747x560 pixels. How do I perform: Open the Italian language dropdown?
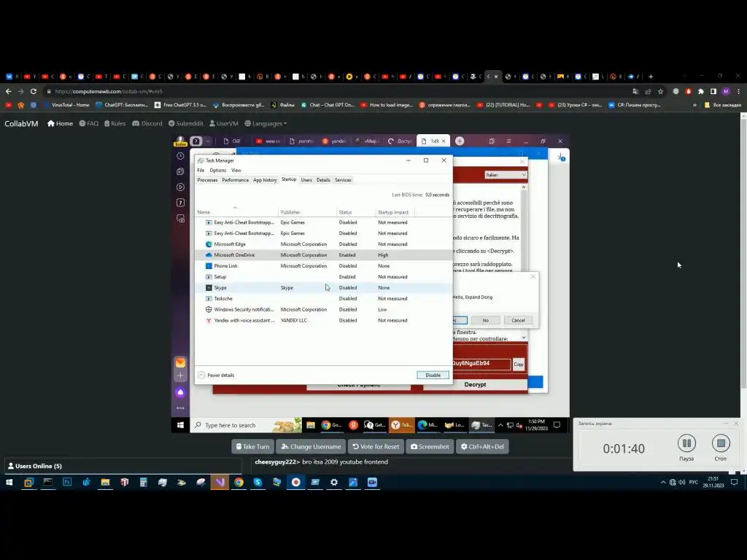[506, 175]
